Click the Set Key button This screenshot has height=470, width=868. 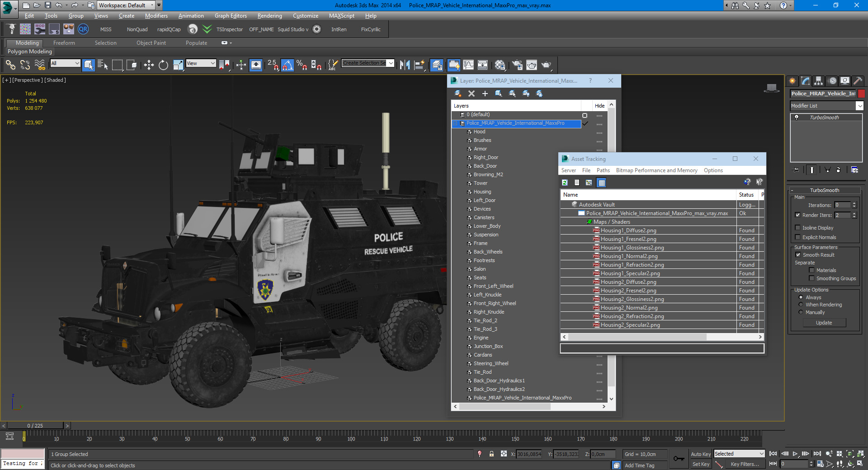coord(700,464)
